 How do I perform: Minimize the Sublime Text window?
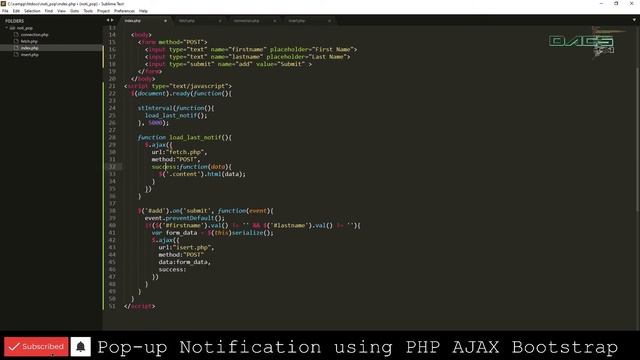tap(601, 4)
